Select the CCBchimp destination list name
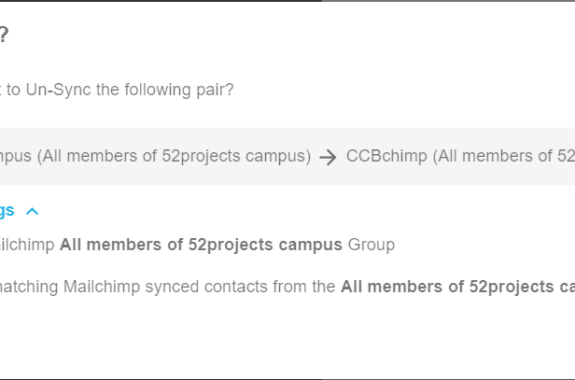This screenshot has height=380, width=575. click(x=387, y=156)
